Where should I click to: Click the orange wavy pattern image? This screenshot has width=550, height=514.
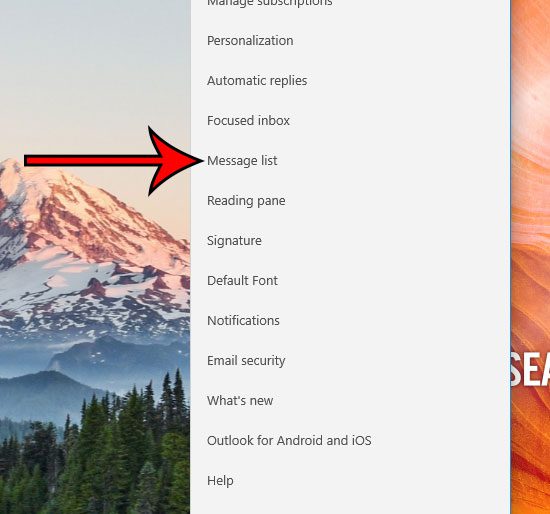[530, 175]
